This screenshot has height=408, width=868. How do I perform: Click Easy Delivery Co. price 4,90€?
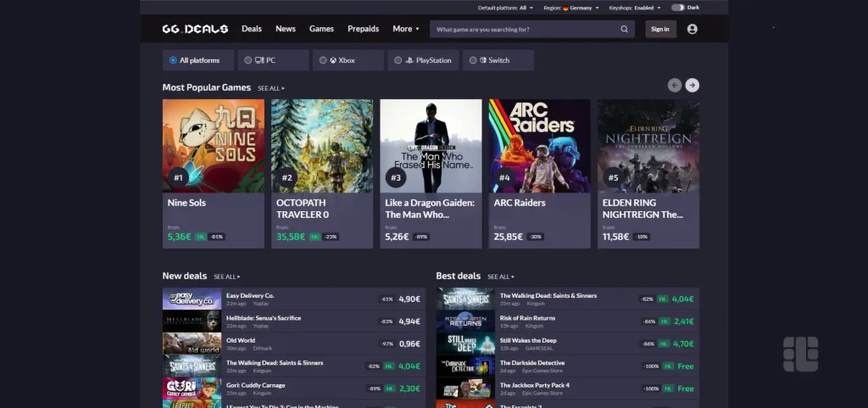pos(409,299)
